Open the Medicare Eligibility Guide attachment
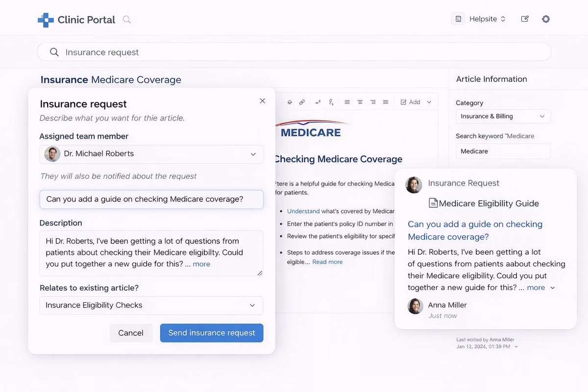Image resolution: width=588 pixels, height=392 pixels. (x=484, y=203)
